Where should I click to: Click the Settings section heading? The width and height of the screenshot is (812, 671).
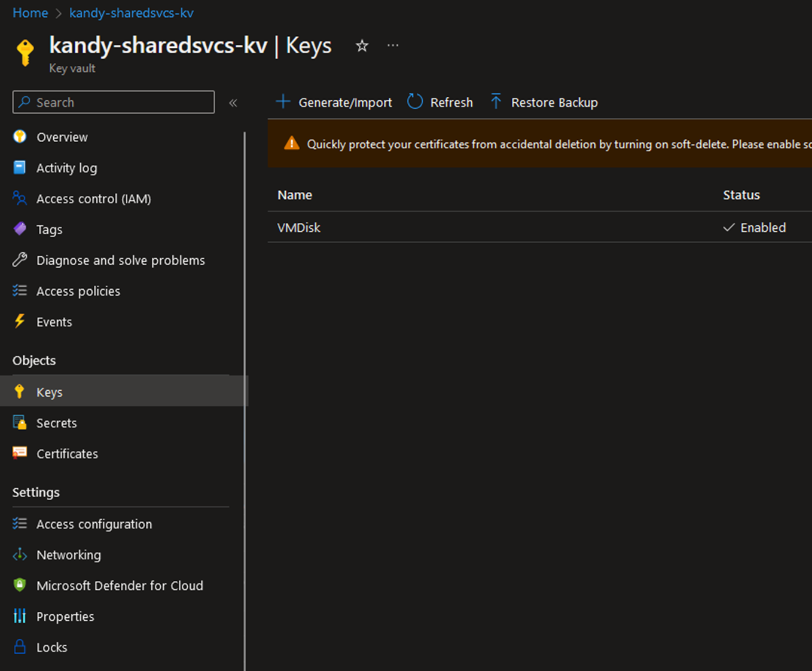click(x=36, y=492)
